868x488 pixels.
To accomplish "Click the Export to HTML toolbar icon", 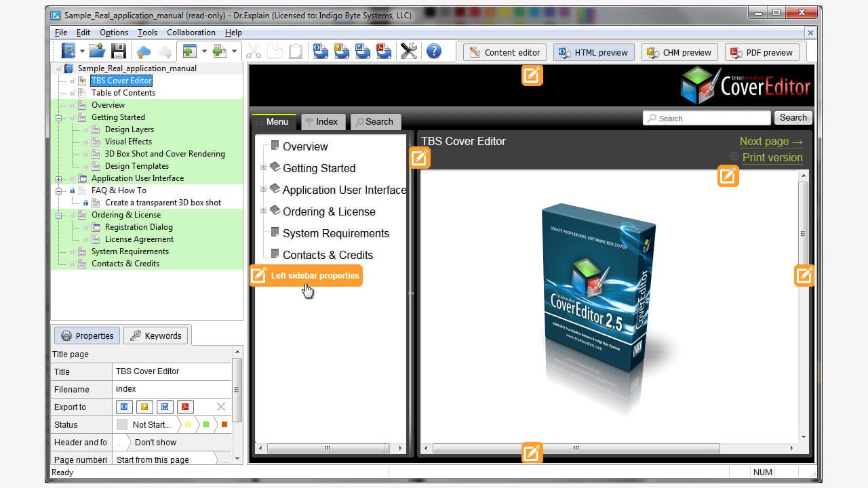I will coord(320,52).
